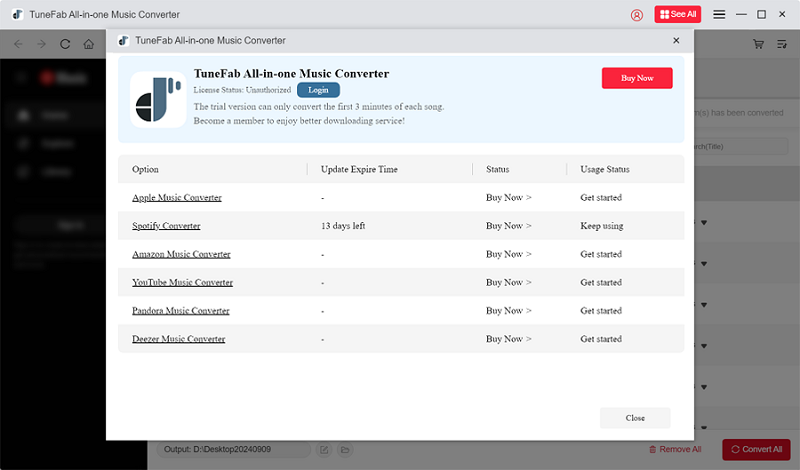Viewport: 800px width, 470px height.
Task: Open the output folder icon
Action: [345, 450]
